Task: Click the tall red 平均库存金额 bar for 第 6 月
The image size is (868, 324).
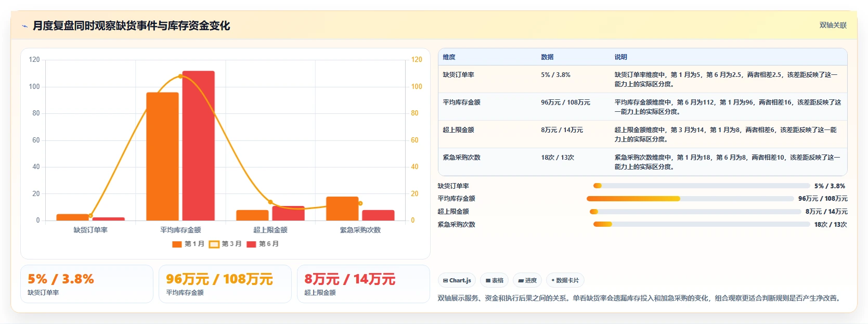Action: coord(198,146)
